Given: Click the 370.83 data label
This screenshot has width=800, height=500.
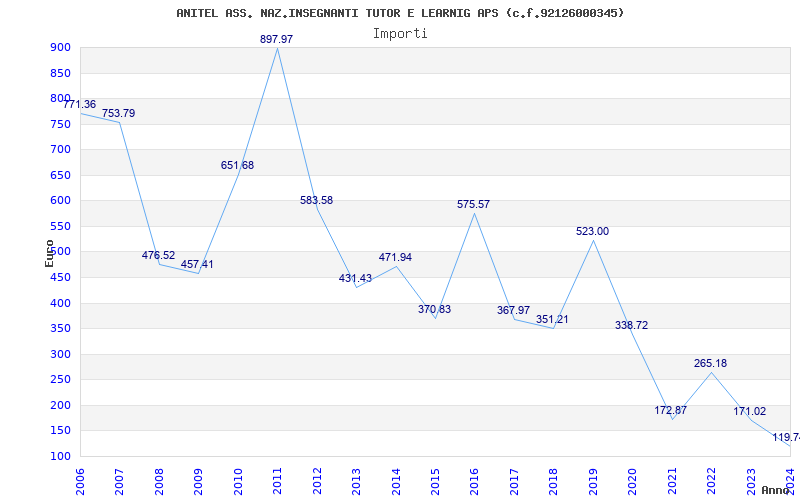Looking at the screenshot, I should click(435, 309).
